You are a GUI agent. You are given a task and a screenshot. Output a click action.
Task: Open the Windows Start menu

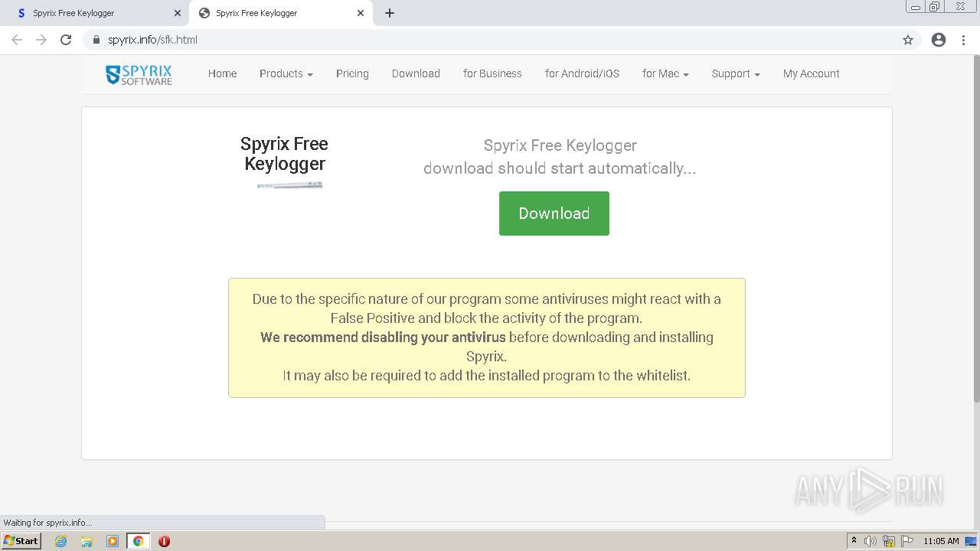(21, 541)
